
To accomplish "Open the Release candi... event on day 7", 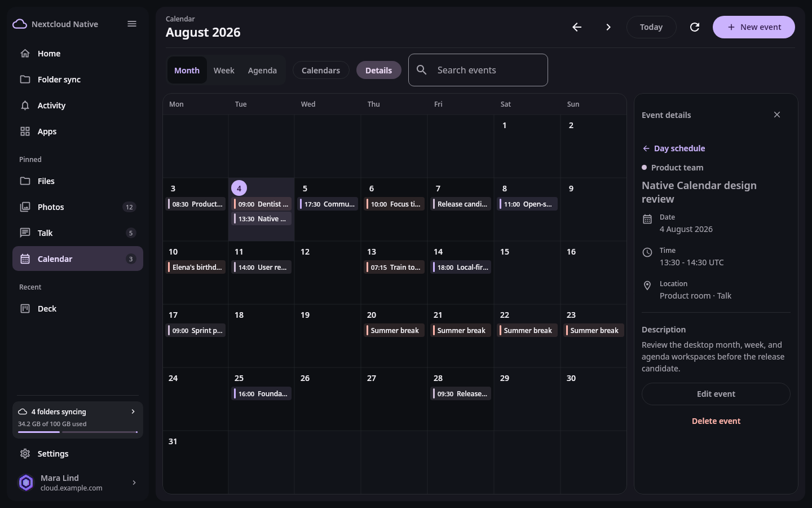I will 462,204.
